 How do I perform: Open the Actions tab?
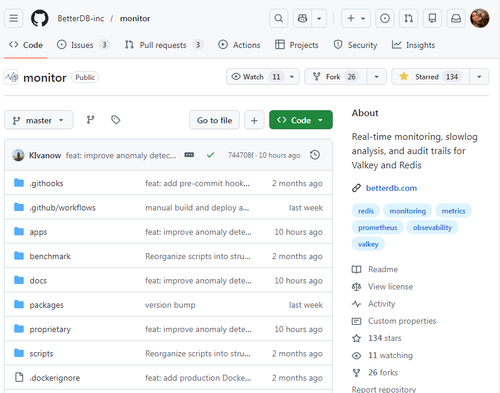pos(239,45)
